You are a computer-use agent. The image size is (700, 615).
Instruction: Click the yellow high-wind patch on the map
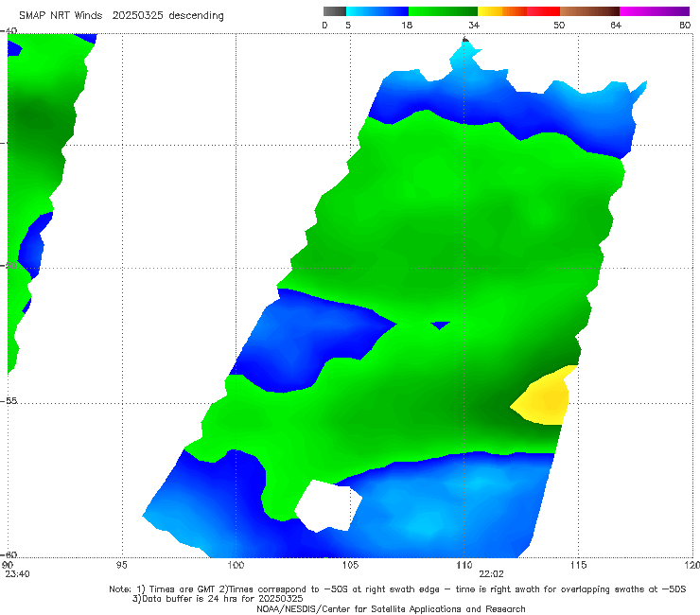pyautogui.click(x=547, y=397)
